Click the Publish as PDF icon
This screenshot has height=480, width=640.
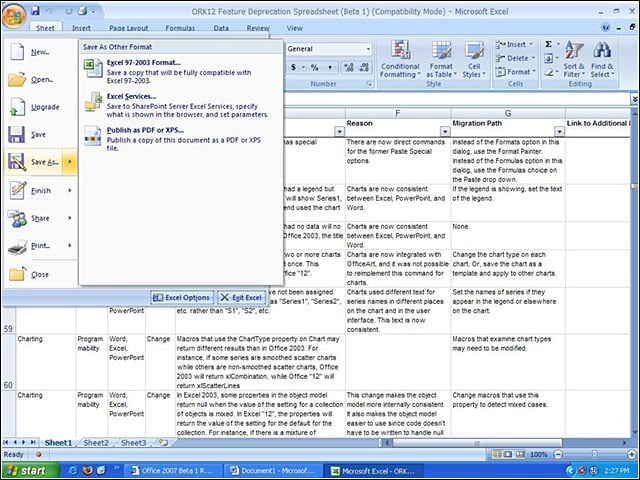click(93, 136)
